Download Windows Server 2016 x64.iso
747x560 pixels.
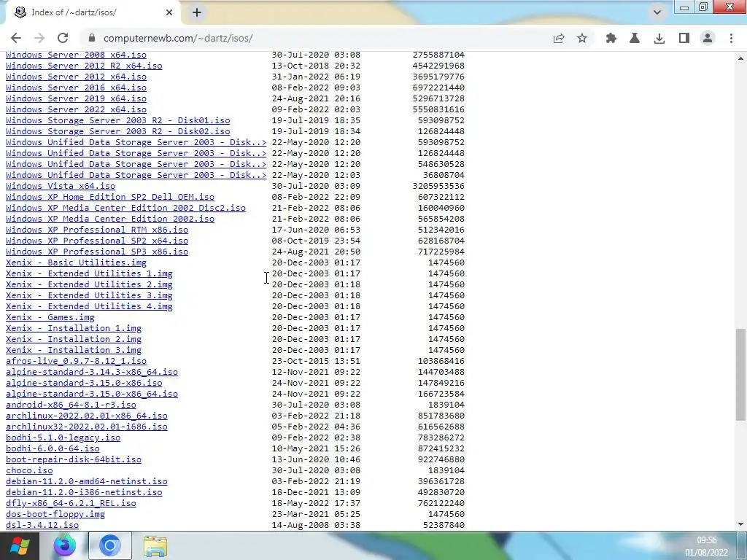click(x=76, y=87)
